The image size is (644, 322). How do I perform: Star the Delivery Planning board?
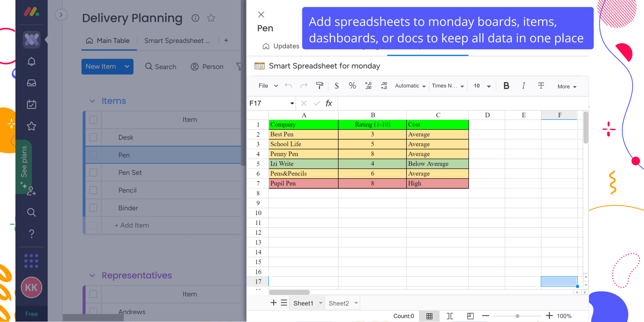click(x=211, y=18)
